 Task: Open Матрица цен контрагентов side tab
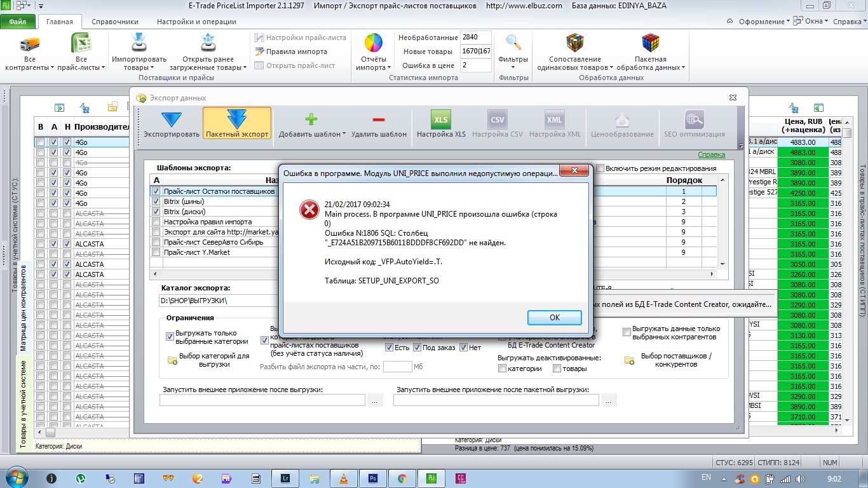coord(24,307)
